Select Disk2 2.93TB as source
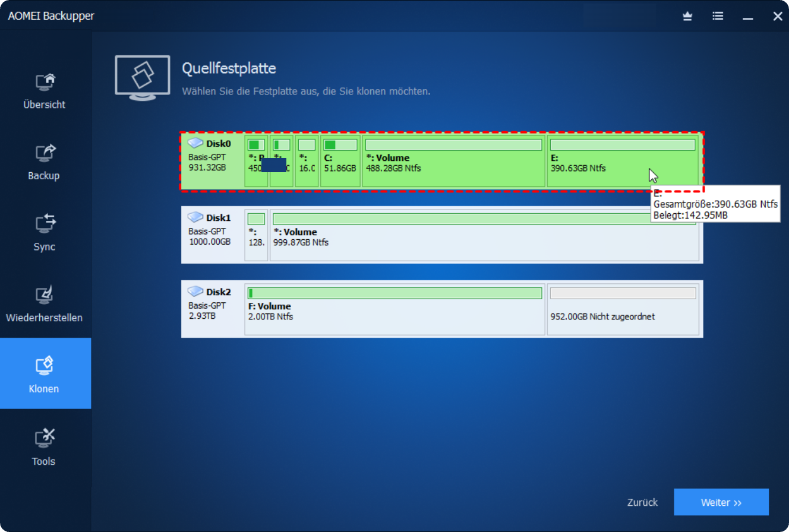This screenshot has width=789, height=532. [442, 309]
